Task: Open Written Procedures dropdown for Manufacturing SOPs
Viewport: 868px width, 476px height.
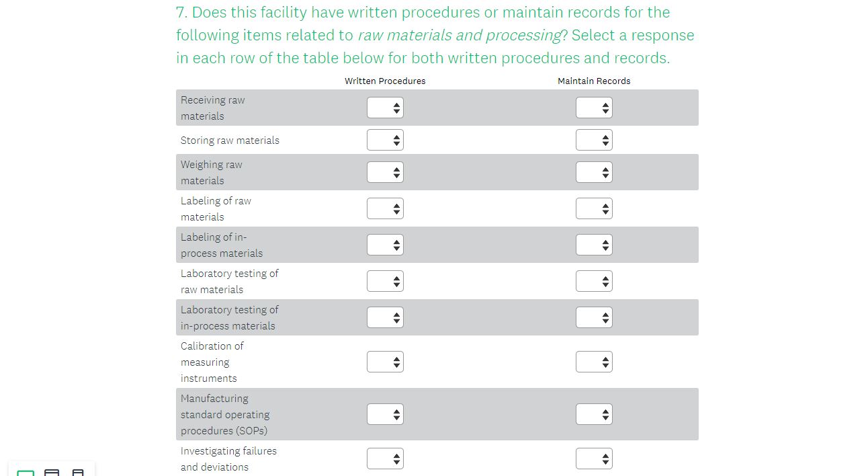Action: click(385, 414)
